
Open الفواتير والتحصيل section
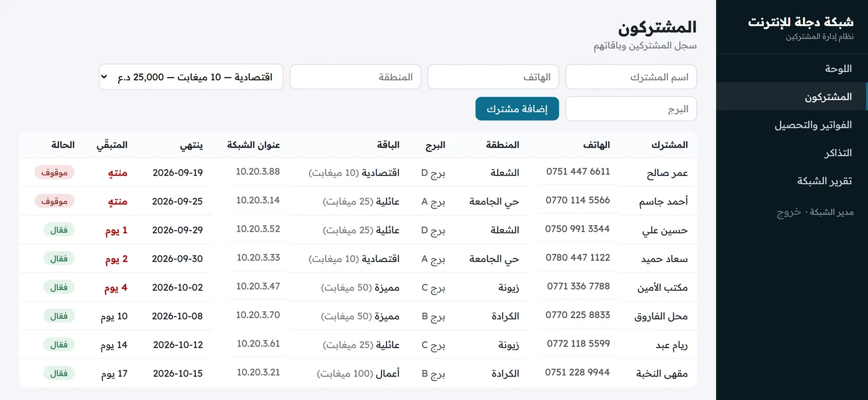(791, 125)
